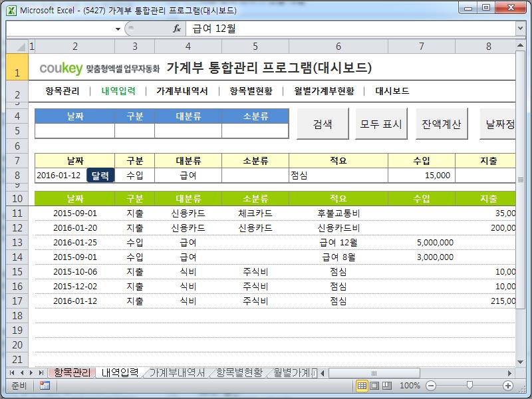532x399 pixels.
Task: Select the 신용카드비 cell
Action: coord(338,228)
